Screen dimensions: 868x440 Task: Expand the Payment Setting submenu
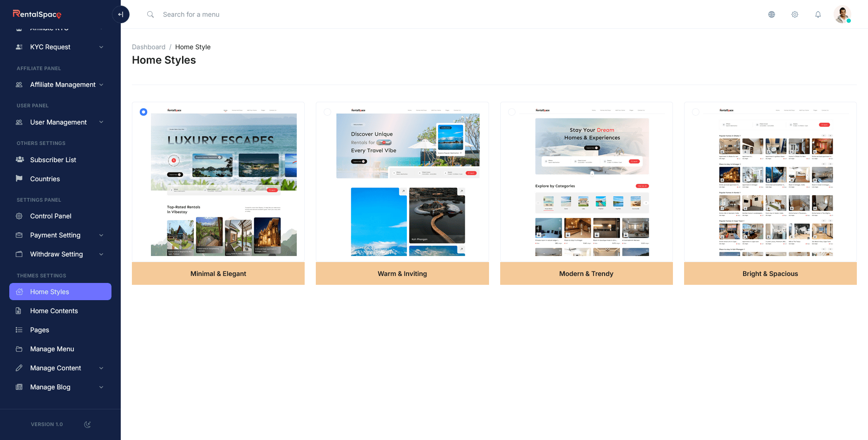pyautogui.click(x=101, y=235)
